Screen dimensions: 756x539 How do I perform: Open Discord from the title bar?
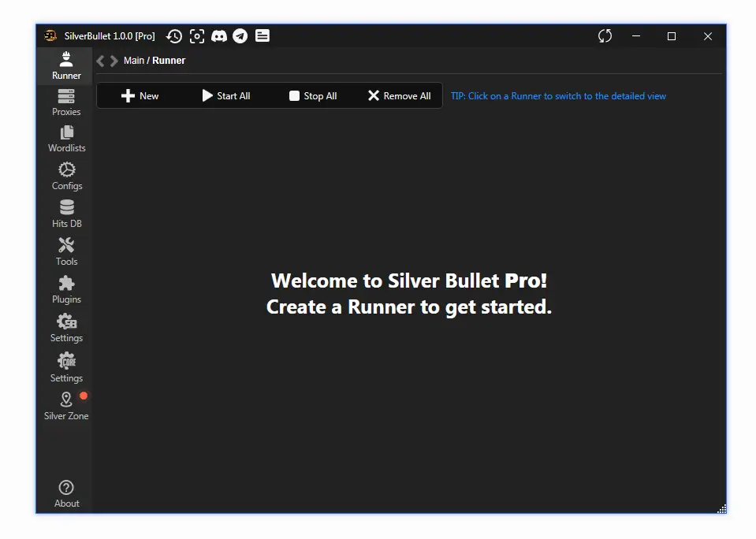pyautogui.click(x=218, y=35)
